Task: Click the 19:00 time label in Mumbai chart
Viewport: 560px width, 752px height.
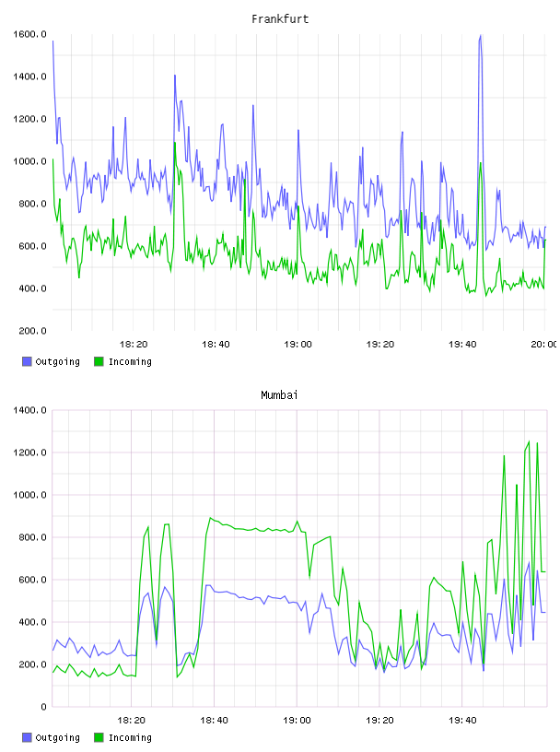Action: [x=297, y=721]
